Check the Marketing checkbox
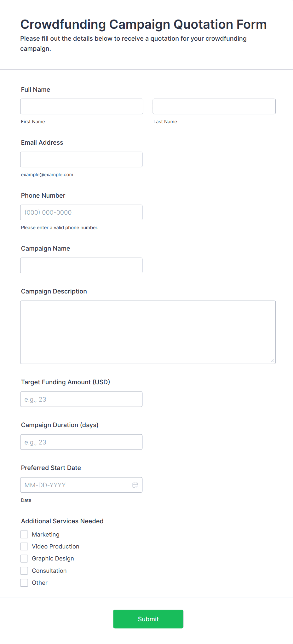Image resolution: width=293 pixels, height=644 pixels. coord(24,534)
